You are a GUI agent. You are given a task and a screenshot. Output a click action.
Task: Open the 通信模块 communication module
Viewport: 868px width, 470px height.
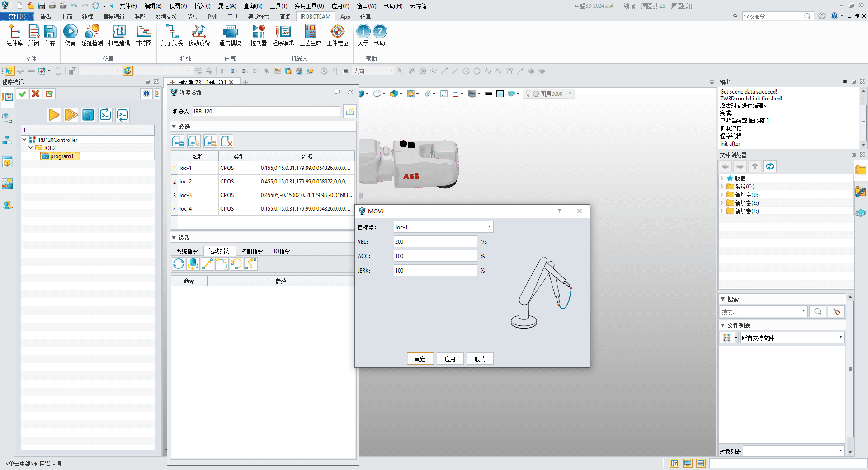(x=230, y=35)
